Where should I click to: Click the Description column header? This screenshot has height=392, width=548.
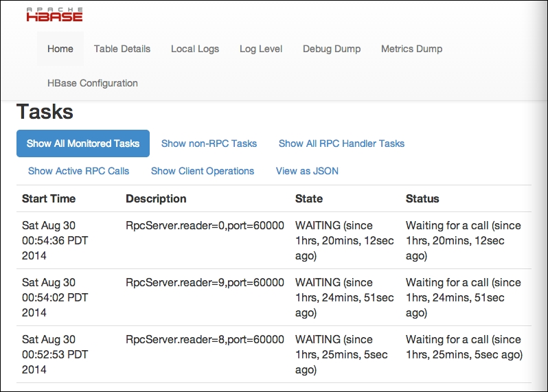pyautogui.click(x=156, y=198)
